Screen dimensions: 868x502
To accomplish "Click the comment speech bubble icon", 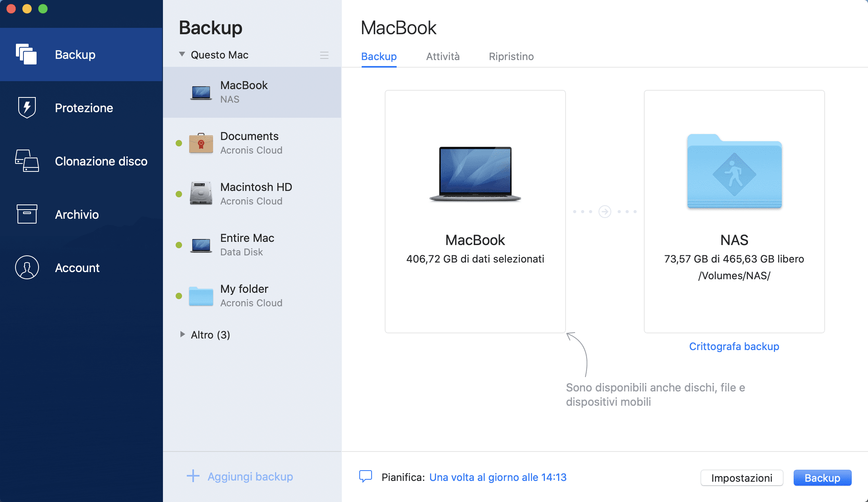I will (x=365, y=476).
